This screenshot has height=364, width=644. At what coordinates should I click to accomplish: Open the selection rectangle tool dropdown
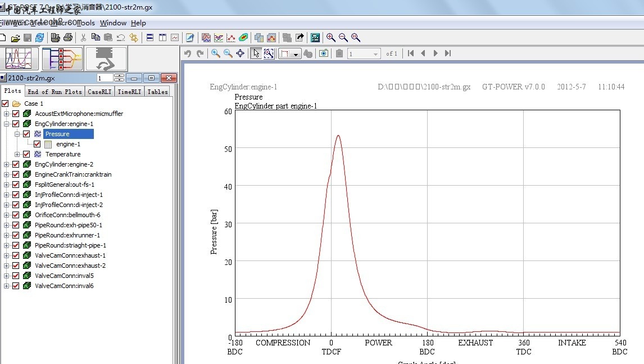click(296, 54)
